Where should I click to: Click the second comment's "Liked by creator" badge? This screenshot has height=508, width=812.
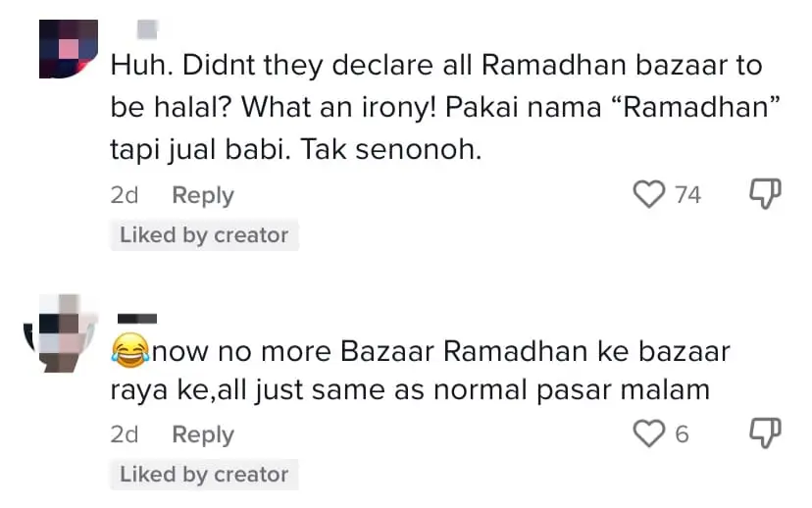204,475
